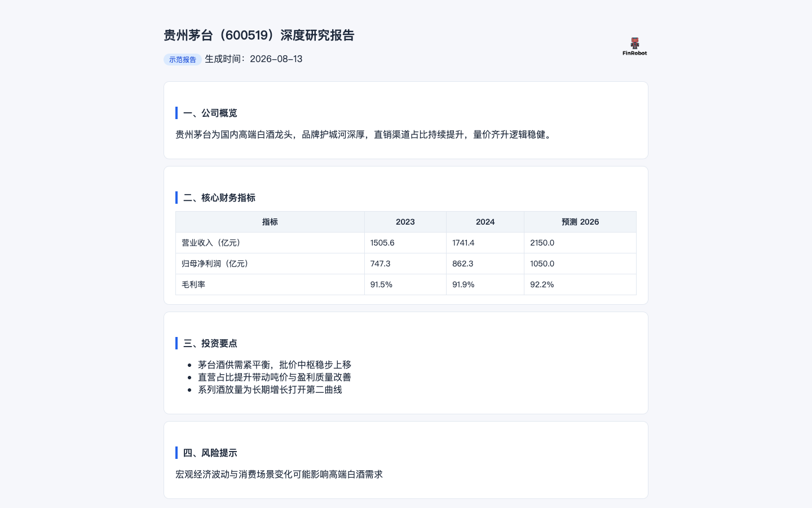Click the 三、投资要点 section heading
Image resolution: width=812 pixels, height=508 pixels.
[210, 343]
